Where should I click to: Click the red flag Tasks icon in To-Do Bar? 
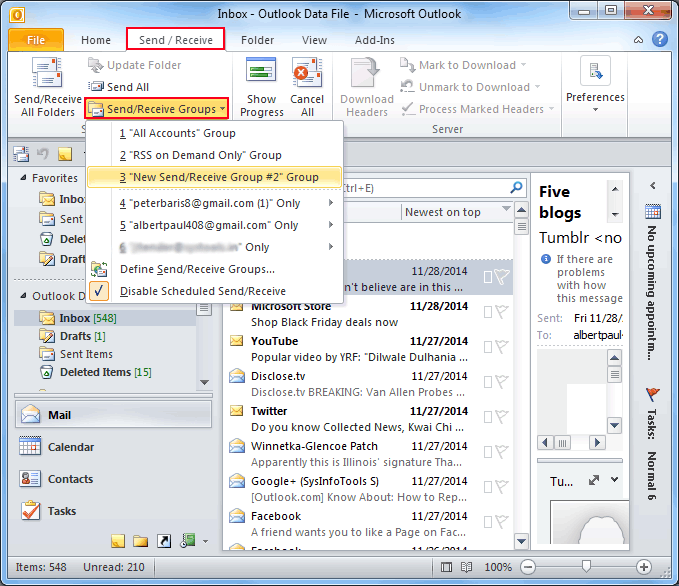(653, 395)
